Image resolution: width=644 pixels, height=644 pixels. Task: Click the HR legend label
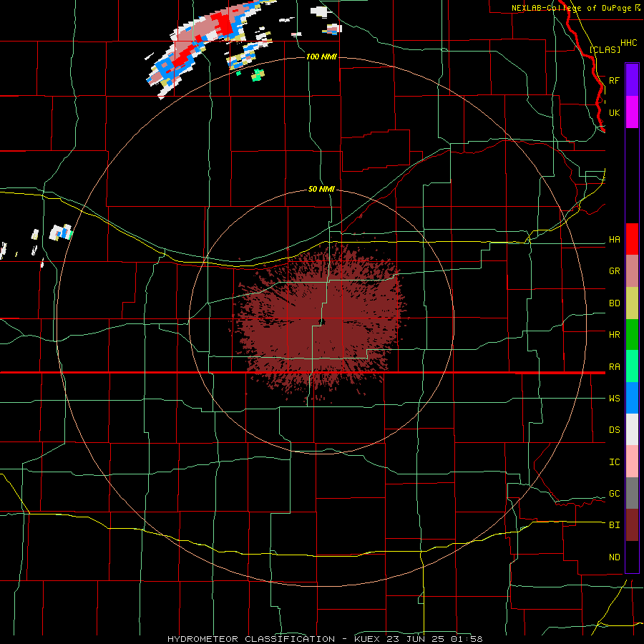pyautogui.click(x=615, y=335)
